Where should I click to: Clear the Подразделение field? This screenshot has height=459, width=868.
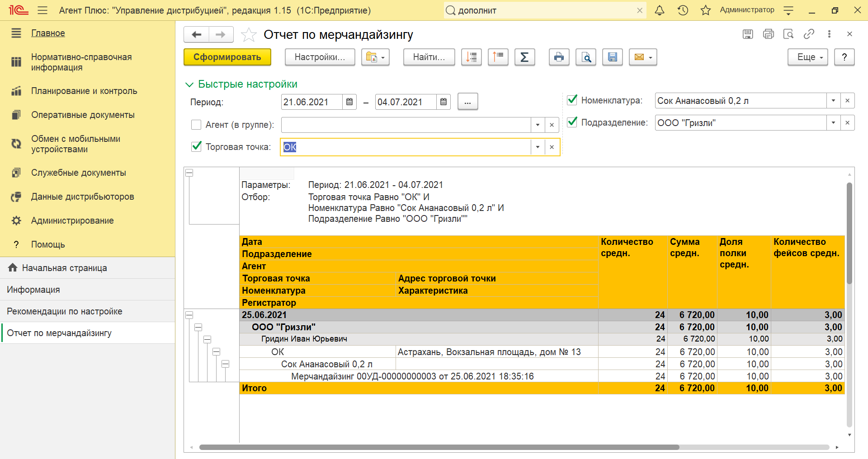tap(847, 123)
